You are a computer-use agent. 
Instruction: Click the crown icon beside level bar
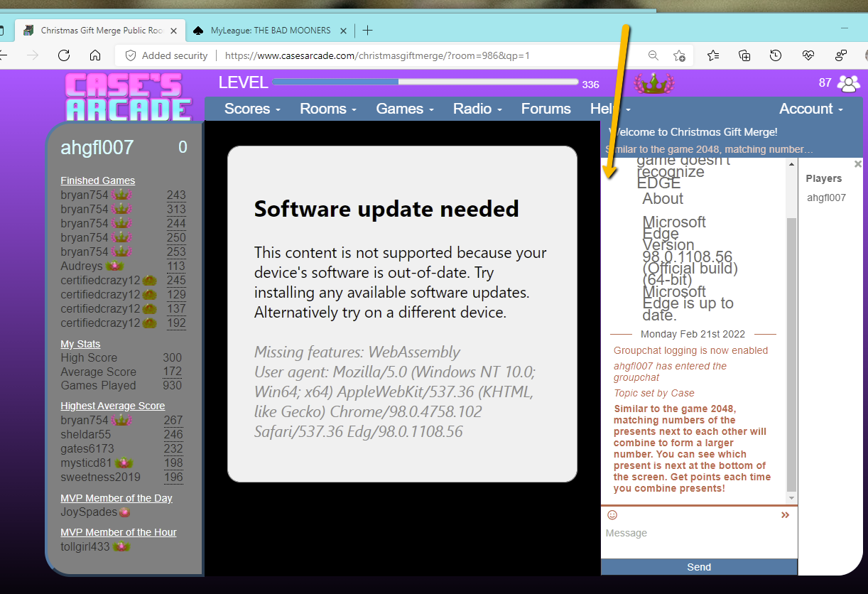point(653,84)
